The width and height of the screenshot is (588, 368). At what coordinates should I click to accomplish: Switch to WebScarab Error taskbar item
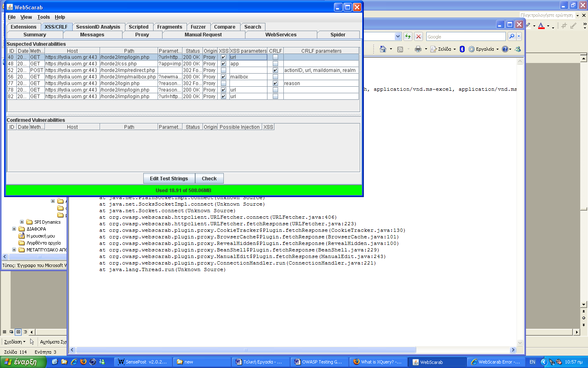coord(496,362)
